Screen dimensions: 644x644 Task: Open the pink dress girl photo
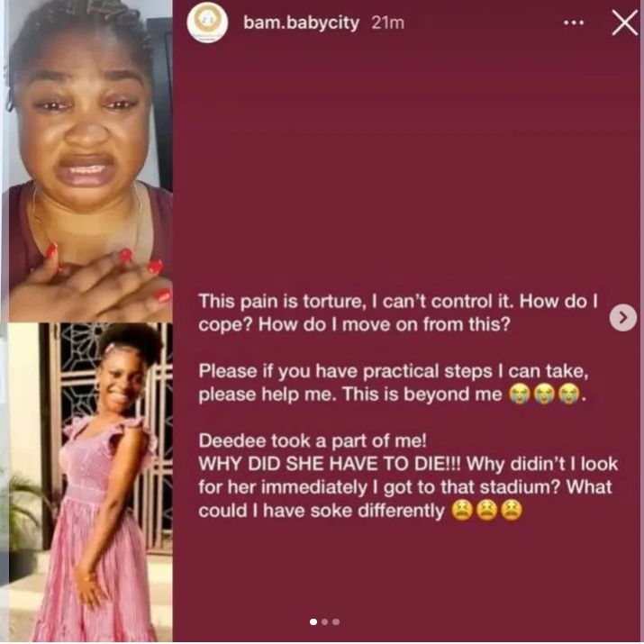[87, 482]
